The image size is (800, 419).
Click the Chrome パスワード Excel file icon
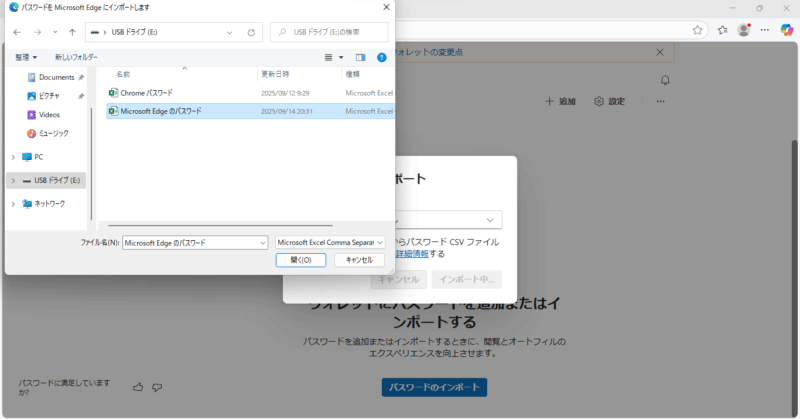(x=113, y=92)
